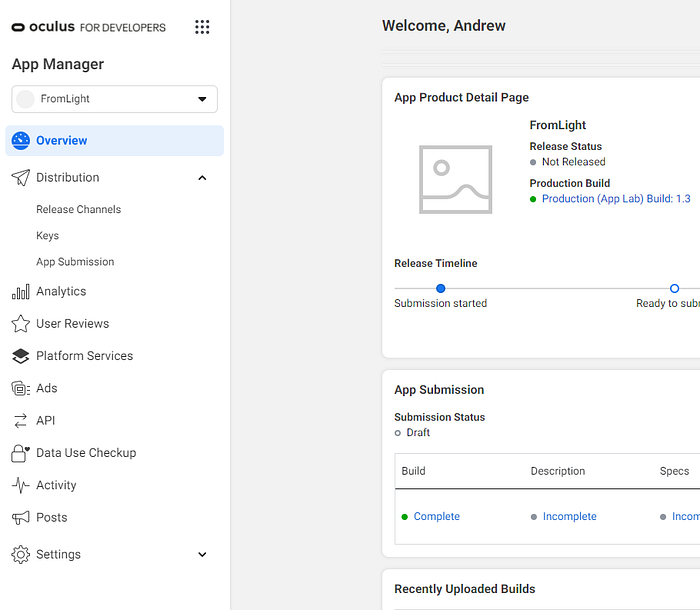Click the Complete build status link
Viewport: 700px width, 610px height.
pos(436,517)
